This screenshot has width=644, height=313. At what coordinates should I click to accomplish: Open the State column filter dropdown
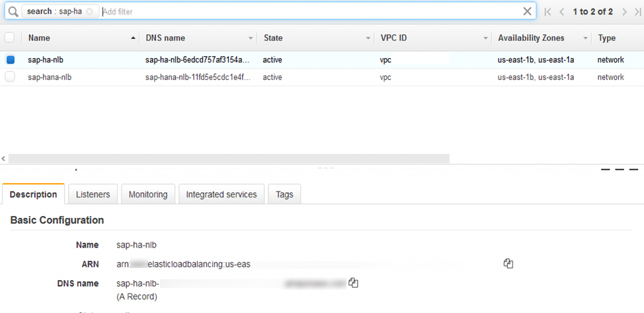[x=368, y=38]
